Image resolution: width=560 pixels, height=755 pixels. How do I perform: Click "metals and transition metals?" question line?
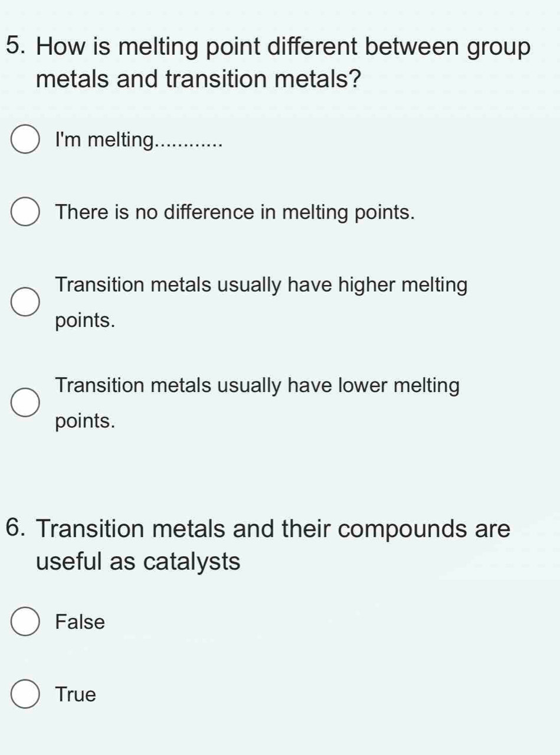[198, 79]
